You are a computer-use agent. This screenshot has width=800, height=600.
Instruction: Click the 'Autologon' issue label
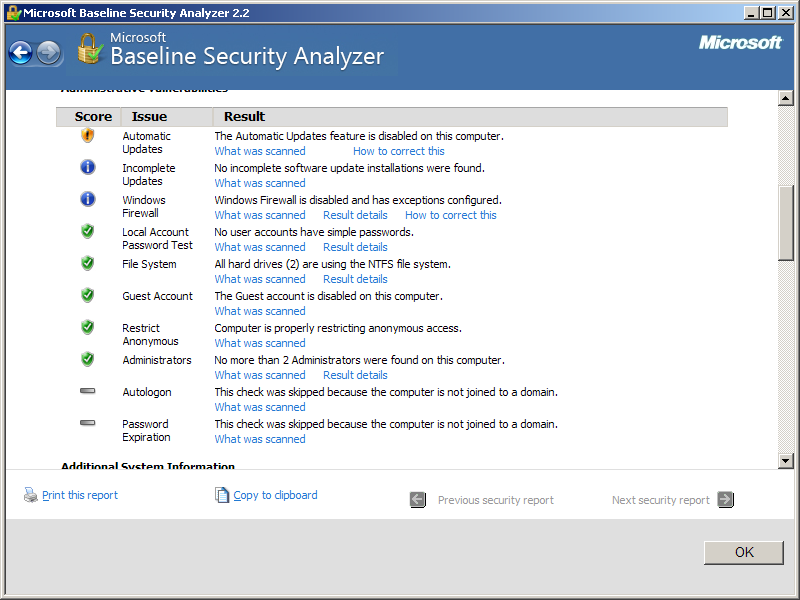pos(147,392)
